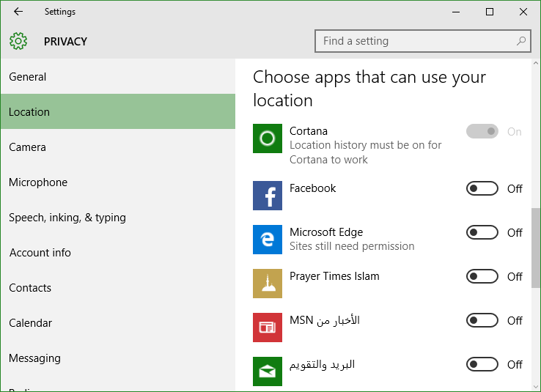Minimize the Settings window
Viewport: 541px width, 392px height.
(456, 12)
